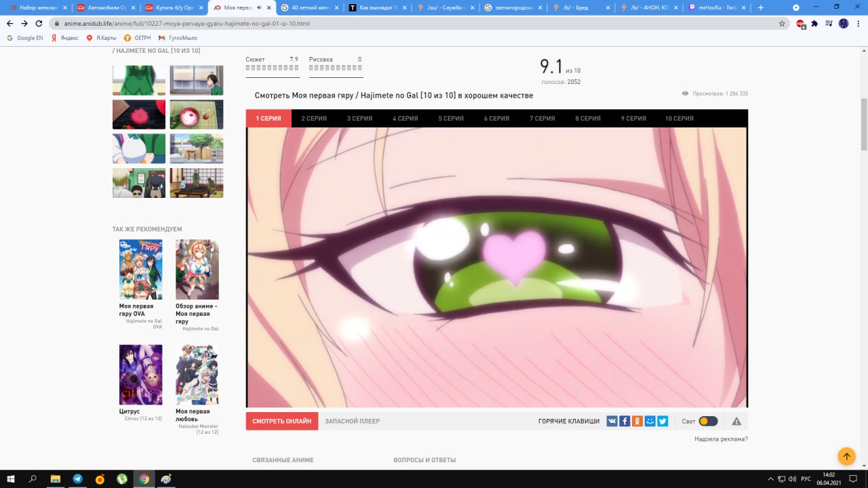The width and height of the screenshot is (868, 488).
Task: Switch to Запасной плеер
Action: pyautogui.click(x=352, y=421)
